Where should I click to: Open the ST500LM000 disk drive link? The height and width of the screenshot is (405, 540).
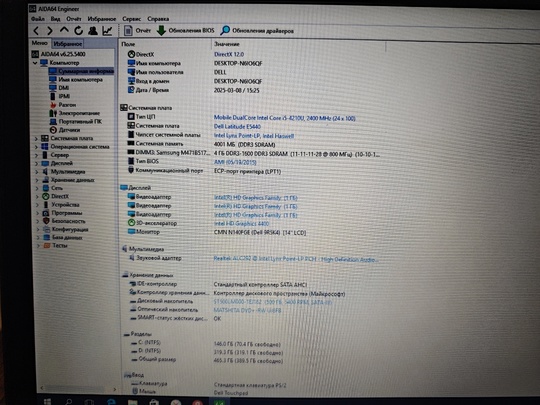[272, 302]
